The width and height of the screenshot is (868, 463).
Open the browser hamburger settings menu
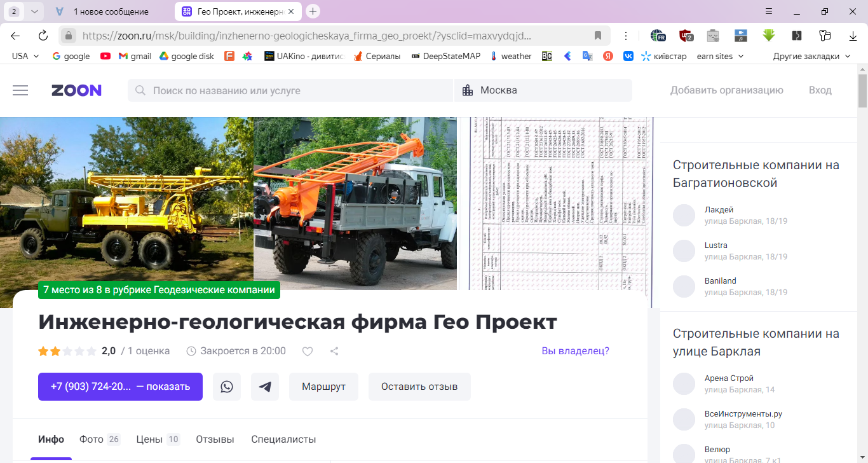(x=769, y=11)
